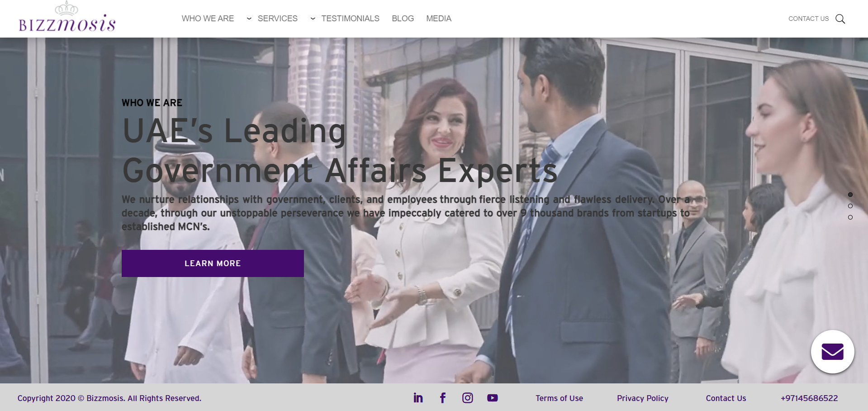Select the first slide indicator dot
Screen dimensions: 868x411
[x=850, y=195]
